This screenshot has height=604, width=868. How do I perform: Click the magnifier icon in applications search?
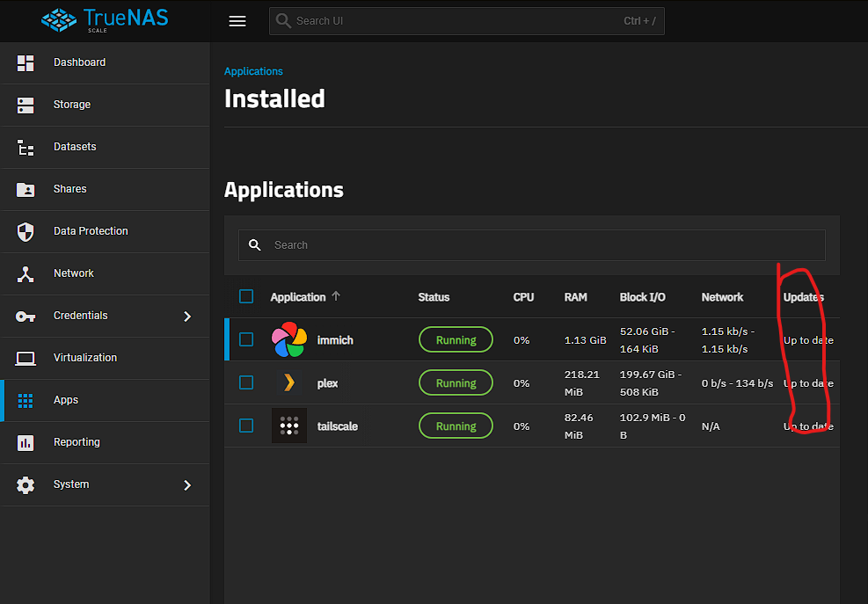[255, 244]
